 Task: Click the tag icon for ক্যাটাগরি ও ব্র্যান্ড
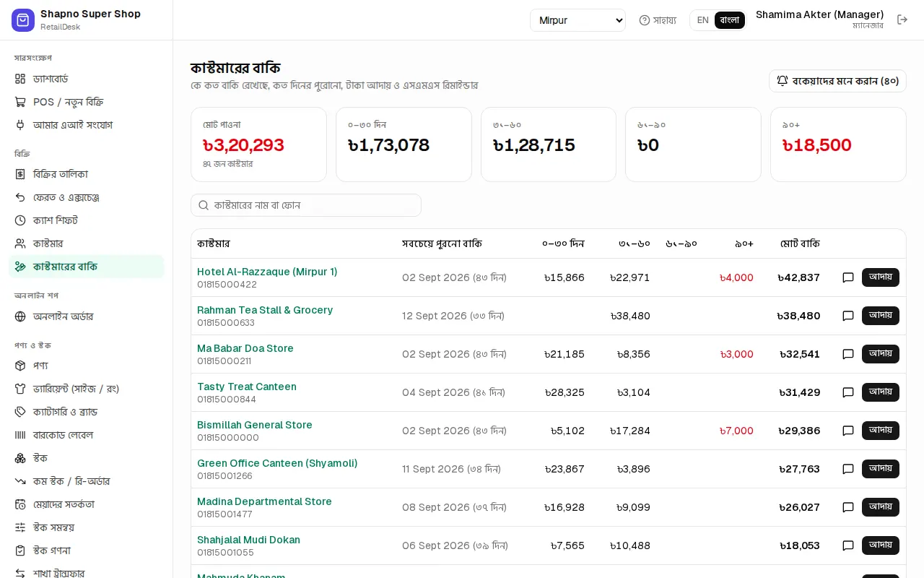point(20,412)
